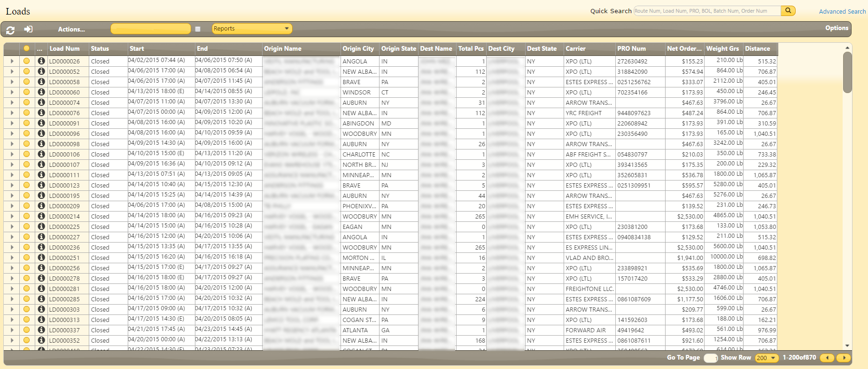
Task: Click info icon for load LD0000214
Action: click(x=41, y=216)
